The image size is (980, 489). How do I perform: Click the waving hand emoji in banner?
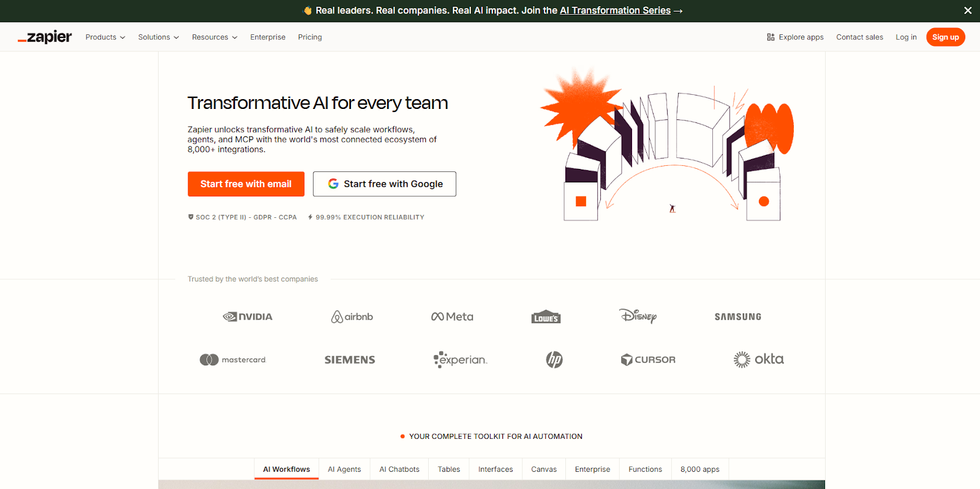[x=308, y=10]
